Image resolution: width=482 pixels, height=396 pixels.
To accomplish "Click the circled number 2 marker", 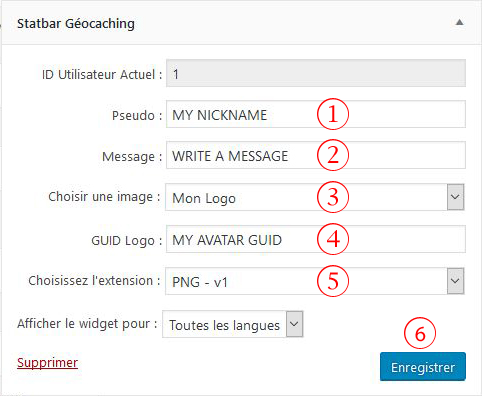I will click(333, 155).
